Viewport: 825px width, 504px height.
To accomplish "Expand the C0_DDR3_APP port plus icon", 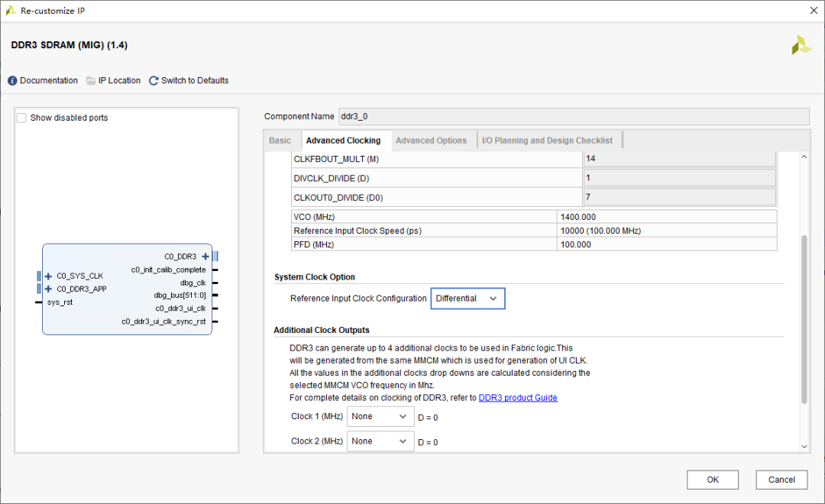I will (48, 289).
